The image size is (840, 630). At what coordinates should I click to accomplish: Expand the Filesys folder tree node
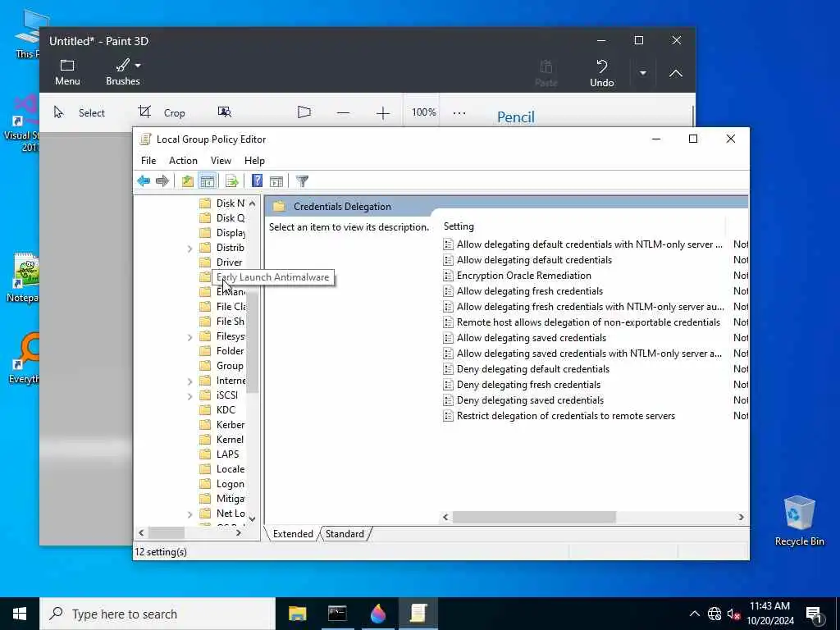tap(189, 337)
